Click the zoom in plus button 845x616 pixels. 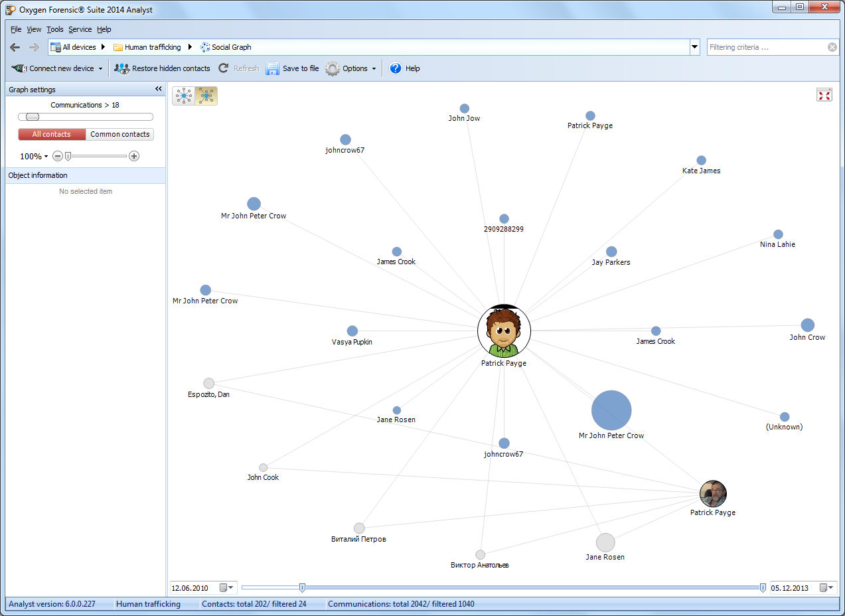click(134, 156)
